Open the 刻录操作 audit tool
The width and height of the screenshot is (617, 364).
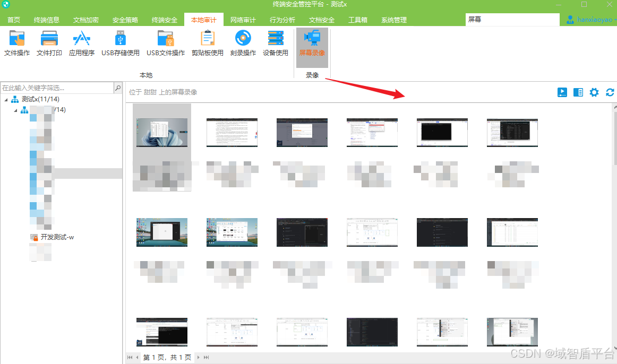243,43
